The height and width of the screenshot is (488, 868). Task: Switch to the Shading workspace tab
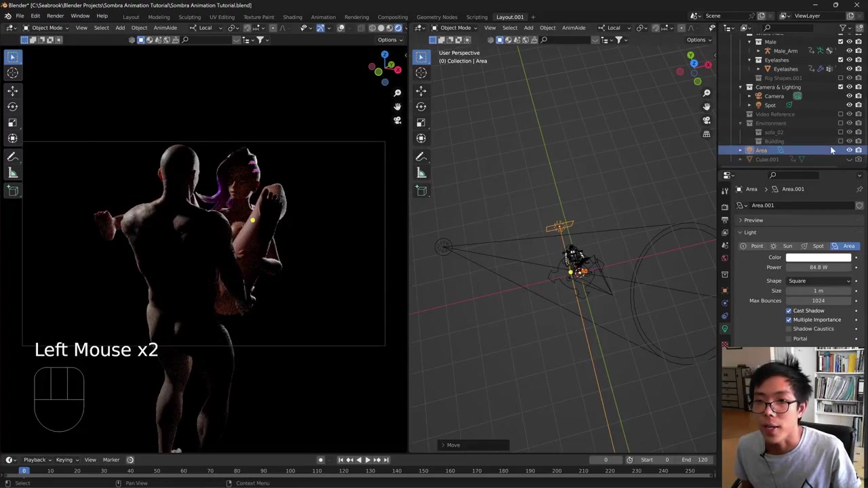292,17
